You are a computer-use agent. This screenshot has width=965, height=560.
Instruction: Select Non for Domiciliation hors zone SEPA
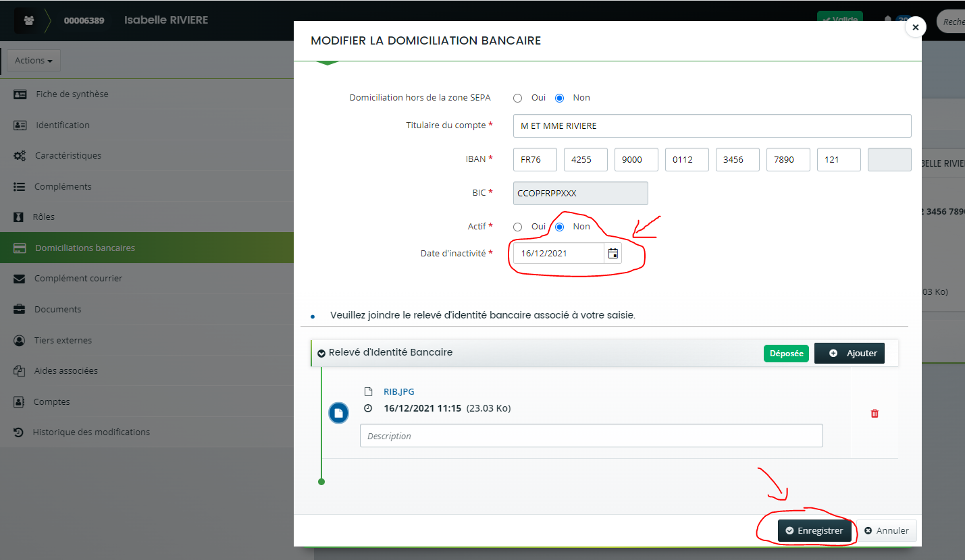[x=559, y=98]
